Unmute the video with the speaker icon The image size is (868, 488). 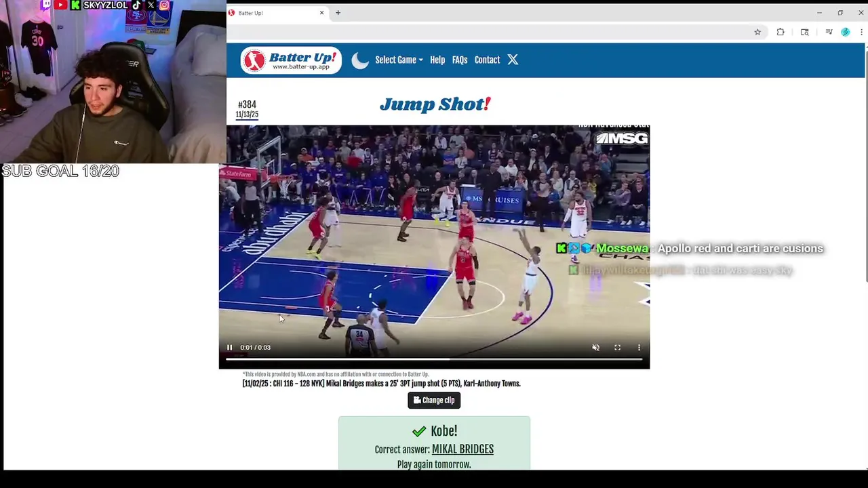pos(595,348)
